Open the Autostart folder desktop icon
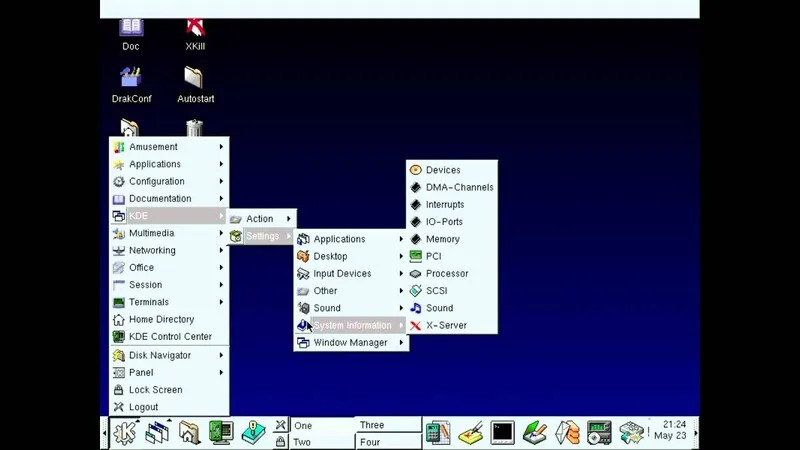Image resolution: width=800 pixels, height=450 pixels. 195,85
